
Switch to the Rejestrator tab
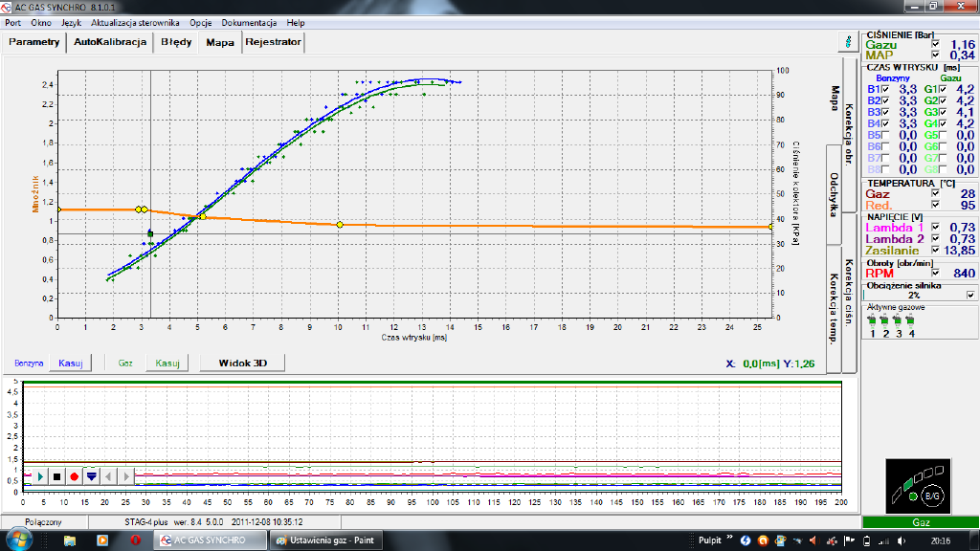273,42
